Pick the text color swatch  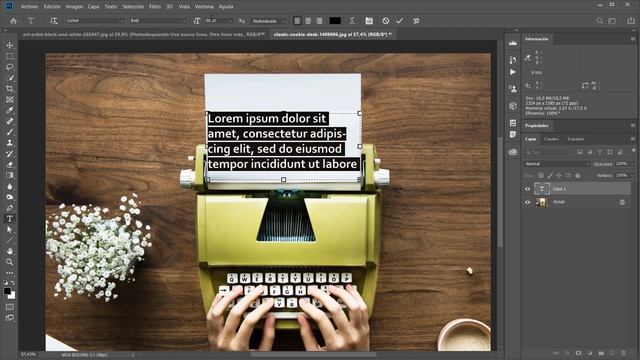pos(335,21)
